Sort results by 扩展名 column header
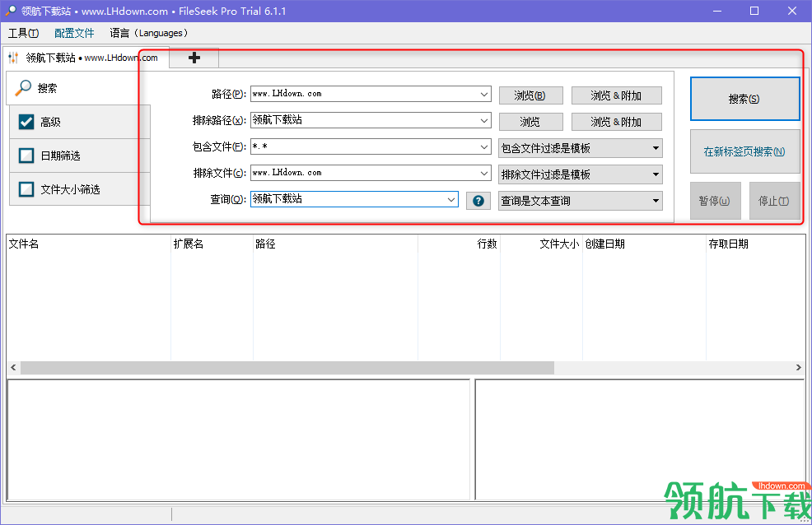 click(212, 244)
